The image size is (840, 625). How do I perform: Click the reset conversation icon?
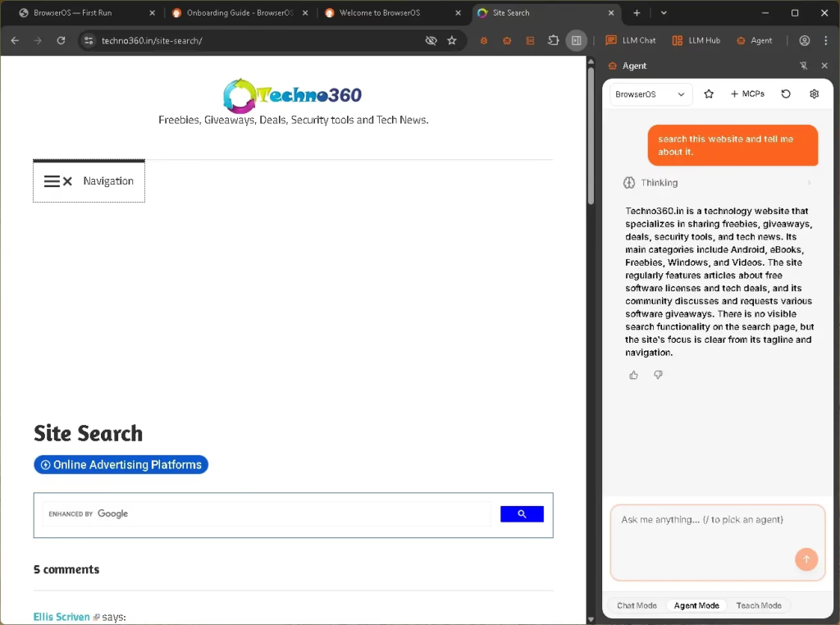pos(786,94)
